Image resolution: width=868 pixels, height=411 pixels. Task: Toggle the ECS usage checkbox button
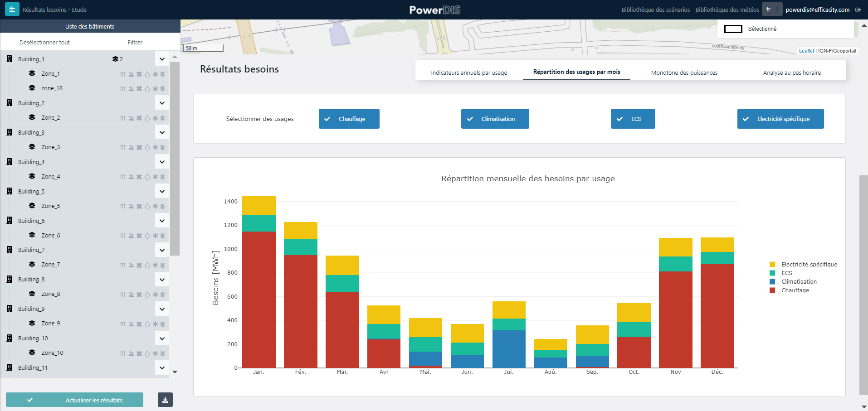click(x=633, y=119)
